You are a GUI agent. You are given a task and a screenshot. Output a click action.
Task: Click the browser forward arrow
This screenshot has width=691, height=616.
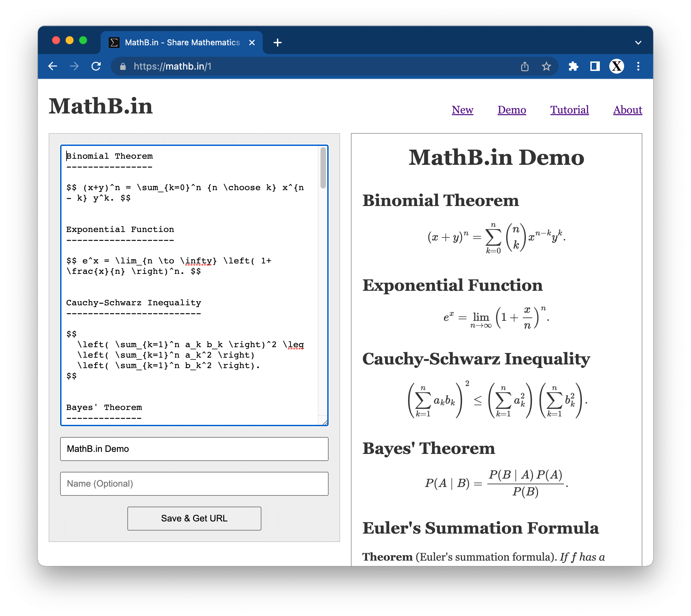pyautogui.click(x=74, y=66)
